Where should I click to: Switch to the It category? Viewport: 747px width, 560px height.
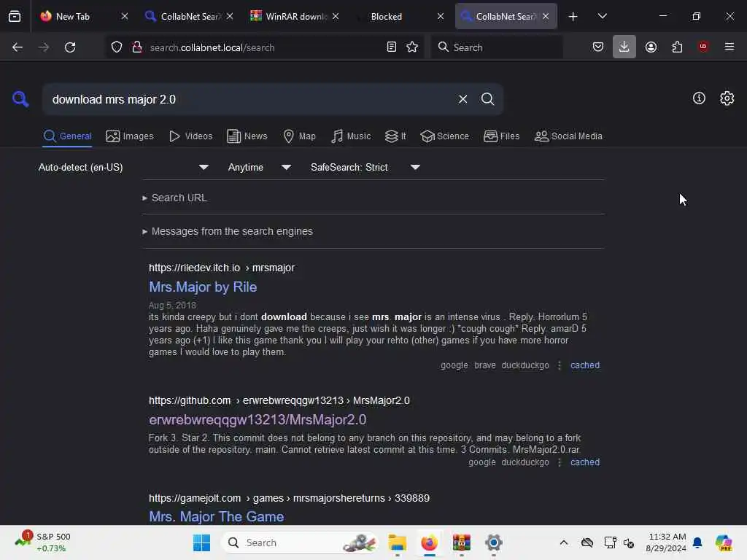click(x=395, y=136)
